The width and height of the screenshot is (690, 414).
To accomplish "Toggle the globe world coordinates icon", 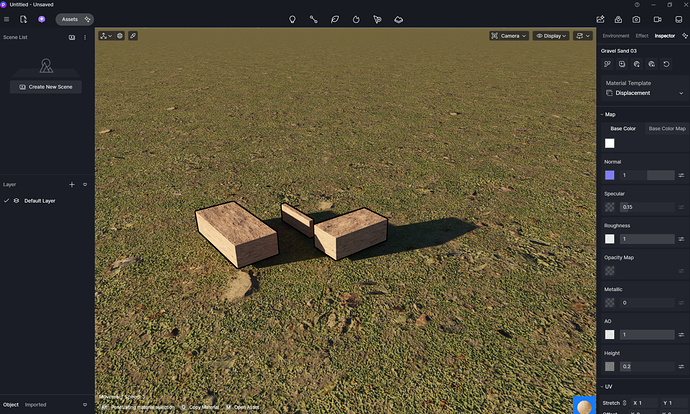I will tap(120, 36).
